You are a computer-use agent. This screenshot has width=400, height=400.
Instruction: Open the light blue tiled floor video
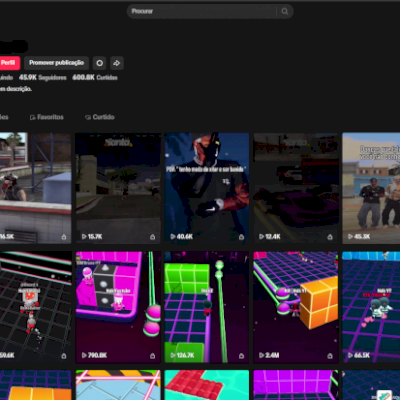118,385
